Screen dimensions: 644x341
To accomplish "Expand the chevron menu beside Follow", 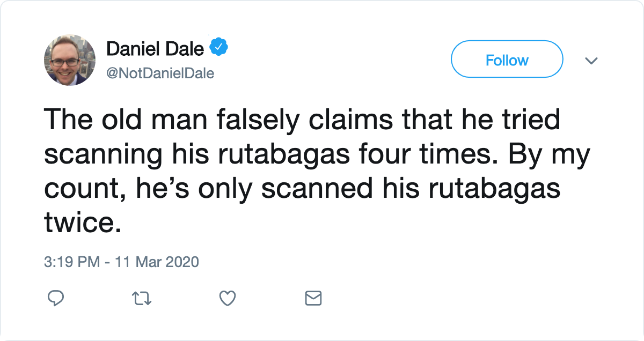I will 591,61.
